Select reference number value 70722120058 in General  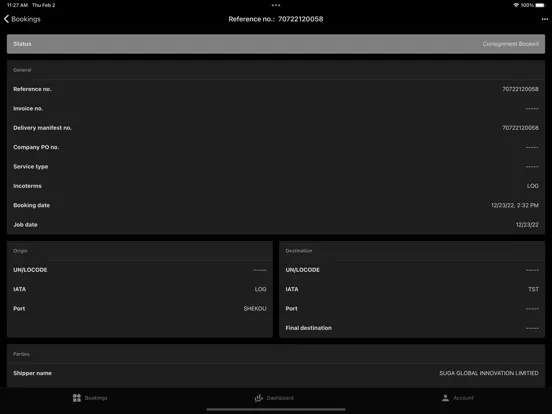click(x=520, y=89)
